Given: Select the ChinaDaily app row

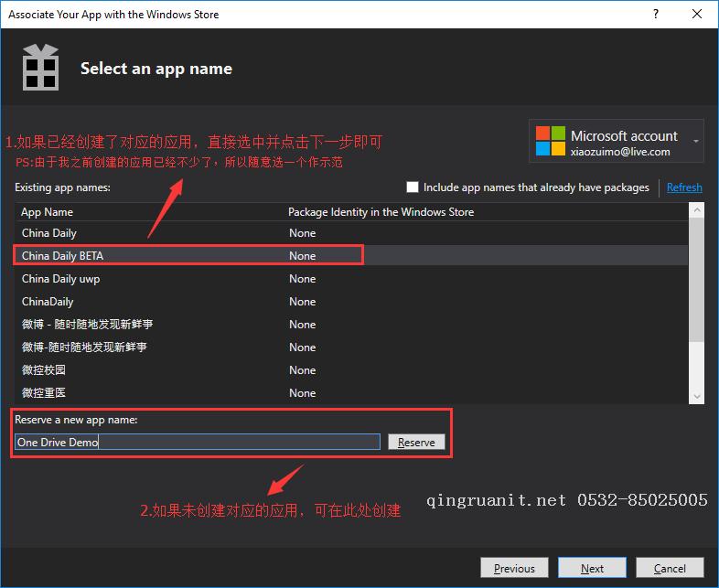Looking at the screenshot, I should tap(351, 302).
